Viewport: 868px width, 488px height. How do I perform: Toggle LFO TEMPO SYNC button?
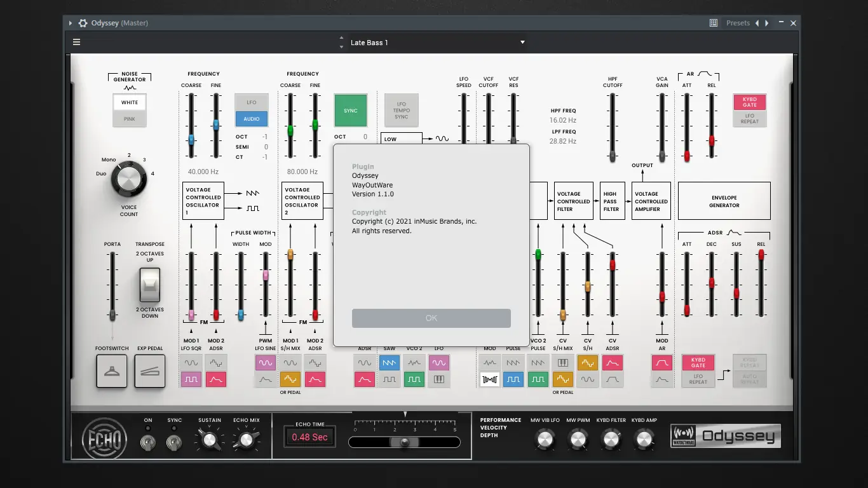(402, 111)
